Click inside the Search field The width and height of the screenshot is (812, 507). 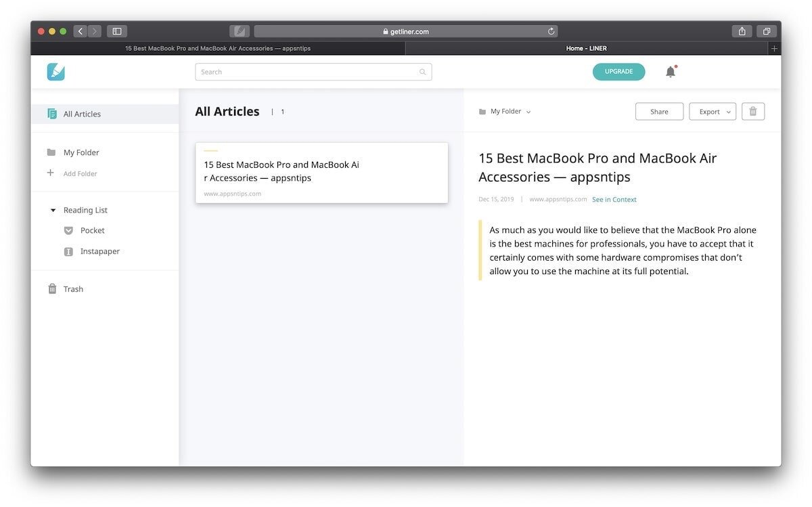tap(313, 71)
